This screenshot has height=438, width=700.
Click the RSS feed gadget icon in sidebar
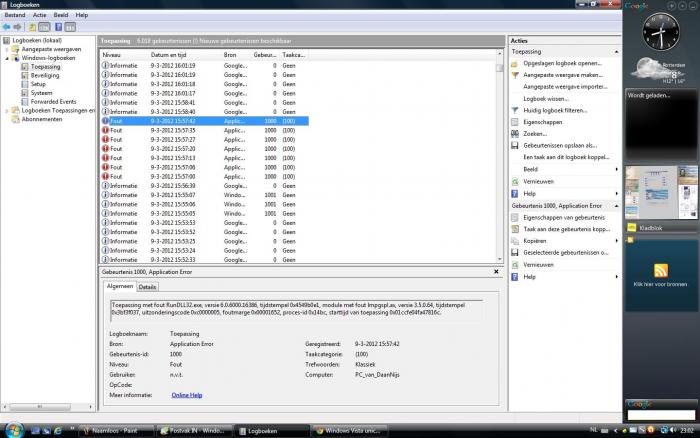click(660, 271)
